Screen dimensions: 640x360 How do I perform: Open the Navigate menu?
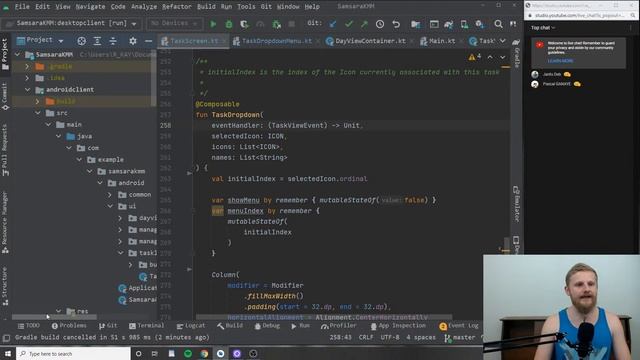tap(90, 7)
